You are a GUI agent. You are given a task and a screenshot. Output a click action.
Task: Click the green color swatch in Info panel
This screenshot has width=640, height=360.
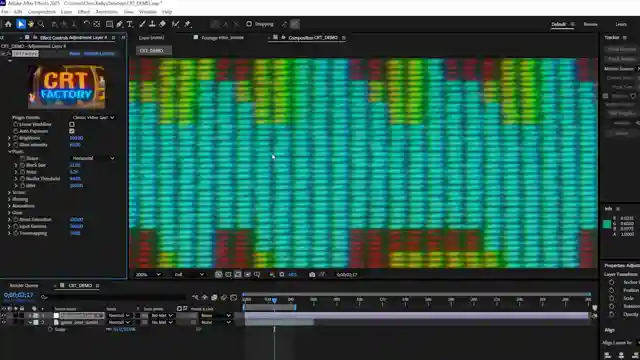pos(607,224)
